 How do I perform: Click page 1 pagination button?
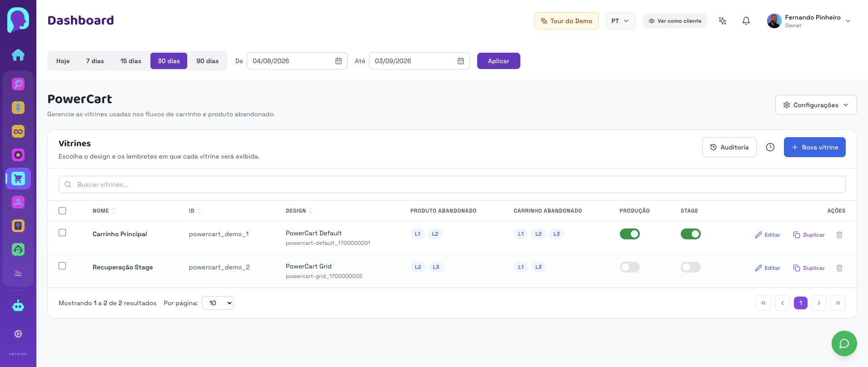[801, 303]
